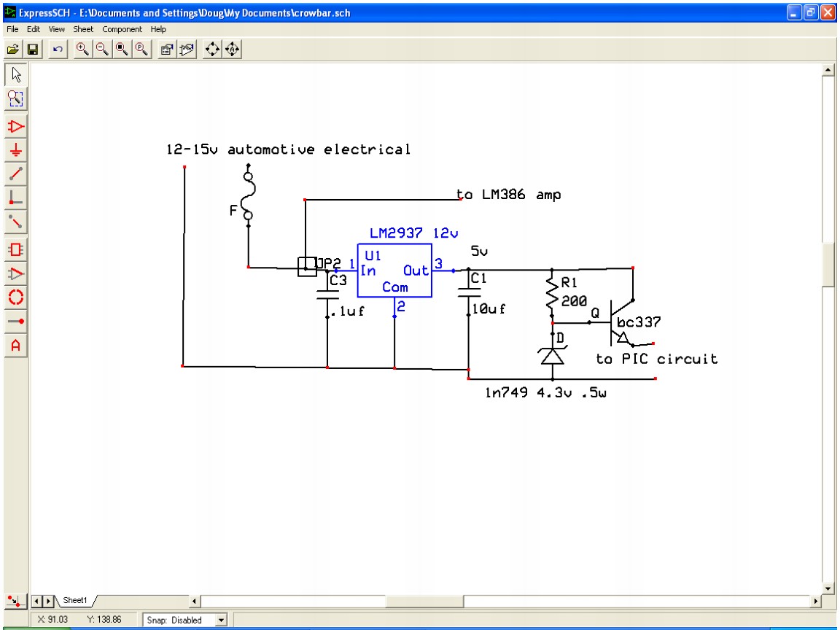
Task: Select the insert wire corner tool
Action: click(16, 198)
